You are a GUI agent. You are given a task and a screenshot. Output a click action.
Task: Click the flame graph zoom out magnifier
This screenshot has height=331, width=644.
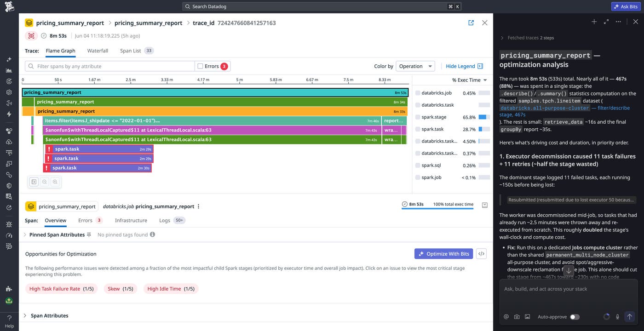click(x=45, y=182)
